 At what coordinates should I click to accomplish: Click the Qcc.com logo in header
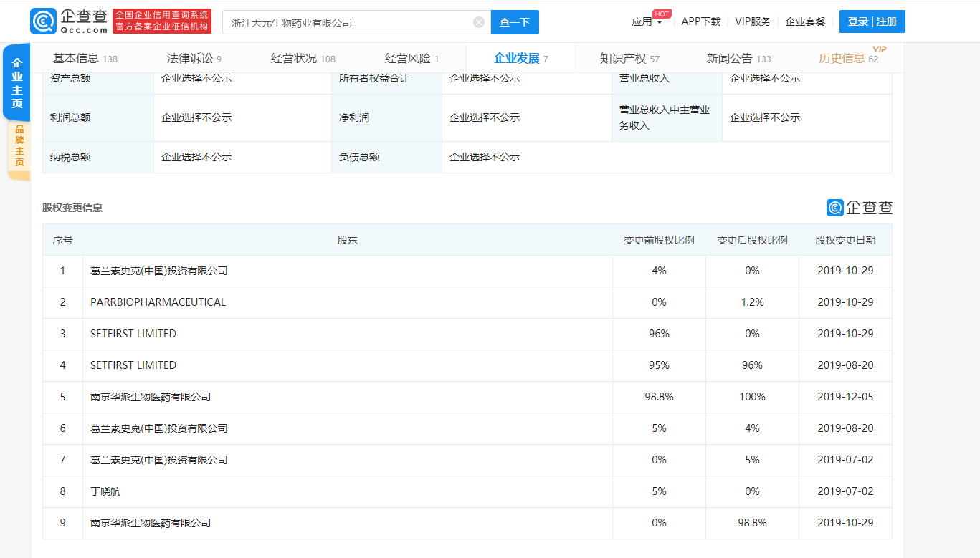[x=69, y=21]
